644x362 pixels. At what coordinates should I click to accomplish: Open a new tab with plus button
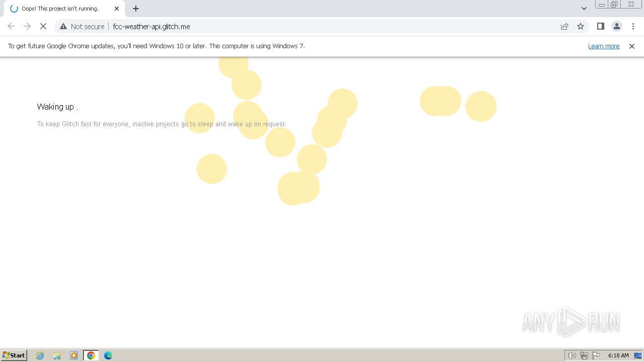coord(136,9)
